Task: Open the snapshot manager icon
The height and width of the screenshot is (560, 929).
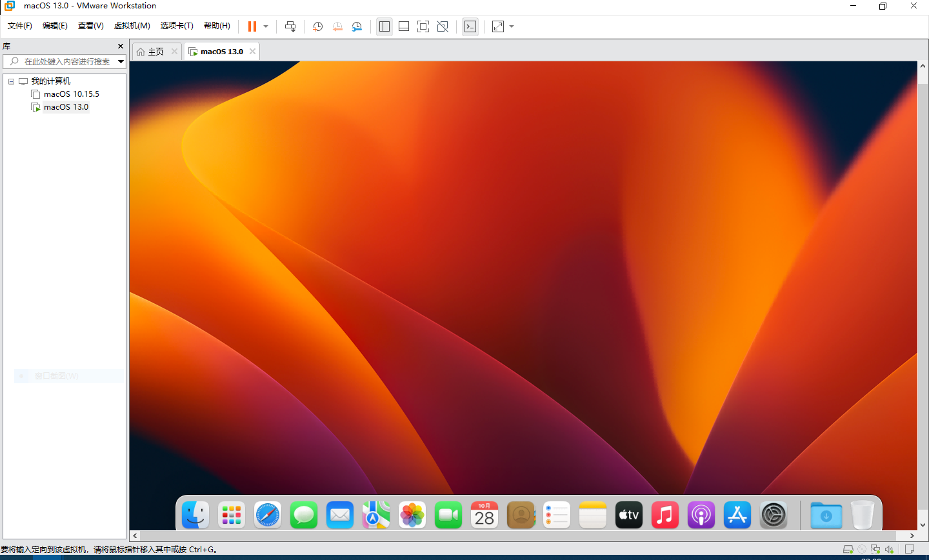Action: pos(357,26)
